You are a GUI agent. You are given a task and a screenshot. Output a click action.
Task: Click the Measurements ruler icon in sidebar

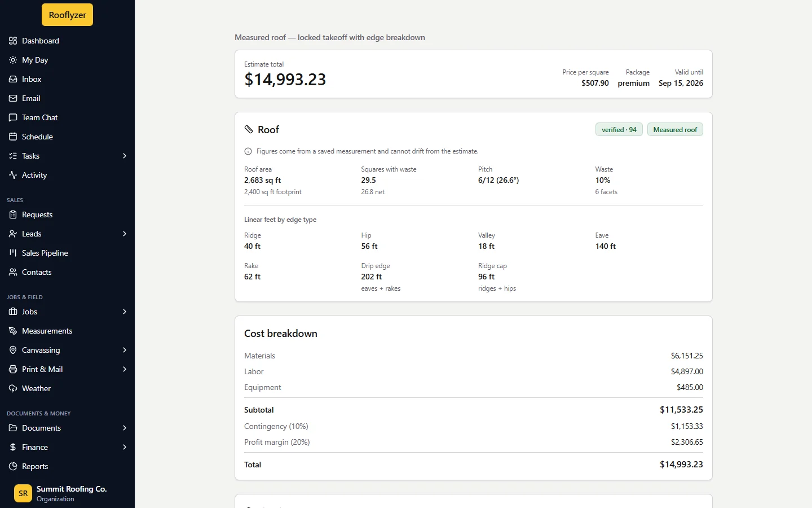click(13, 331)
